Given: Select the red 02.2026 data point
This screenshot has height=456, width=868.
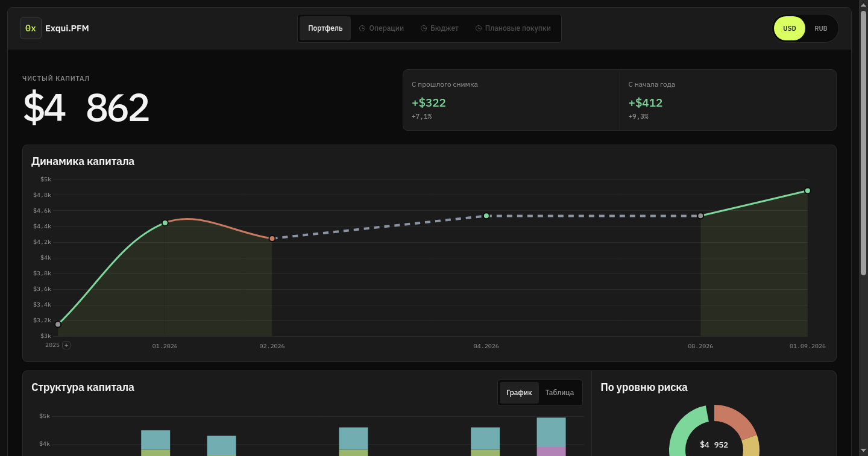Looking at the screenshot, I should pos(272,239).
